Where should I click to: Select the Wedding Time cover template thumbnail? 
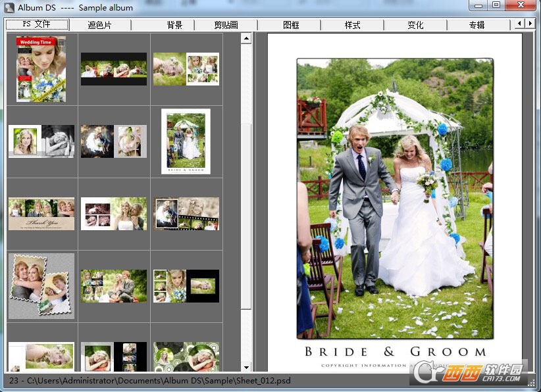41,69
